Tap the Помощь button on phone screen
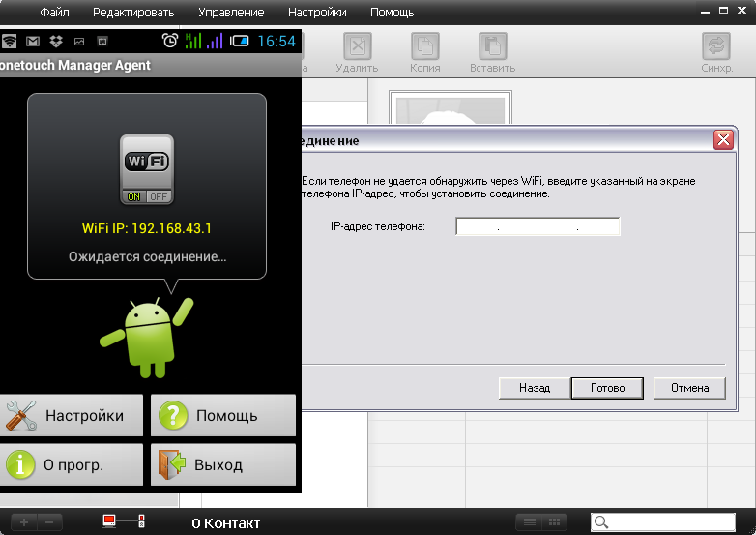The image size is (756, 535). 223,415
